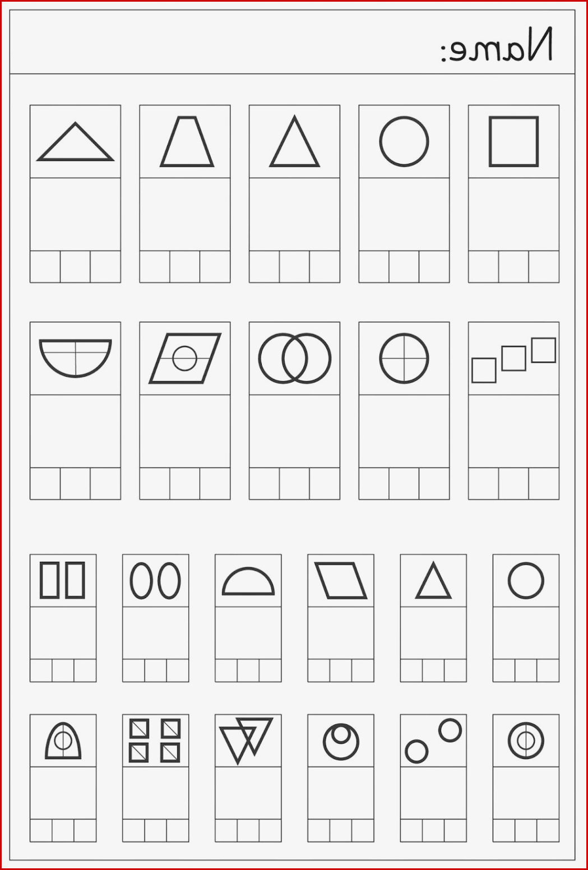Click the semicircle dome shape
Viewport: 588px width, 870px height.
click(248, 581)
